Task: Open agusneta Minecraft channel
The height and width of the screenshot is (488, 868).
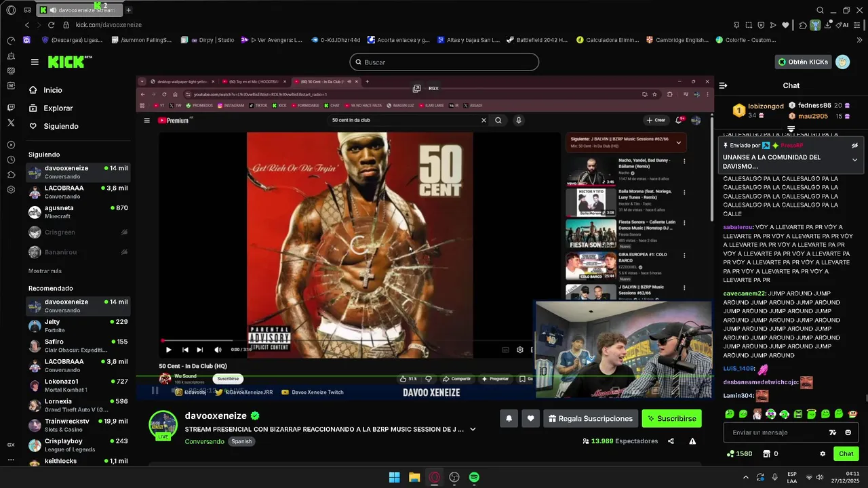Action: click(78, 212)
